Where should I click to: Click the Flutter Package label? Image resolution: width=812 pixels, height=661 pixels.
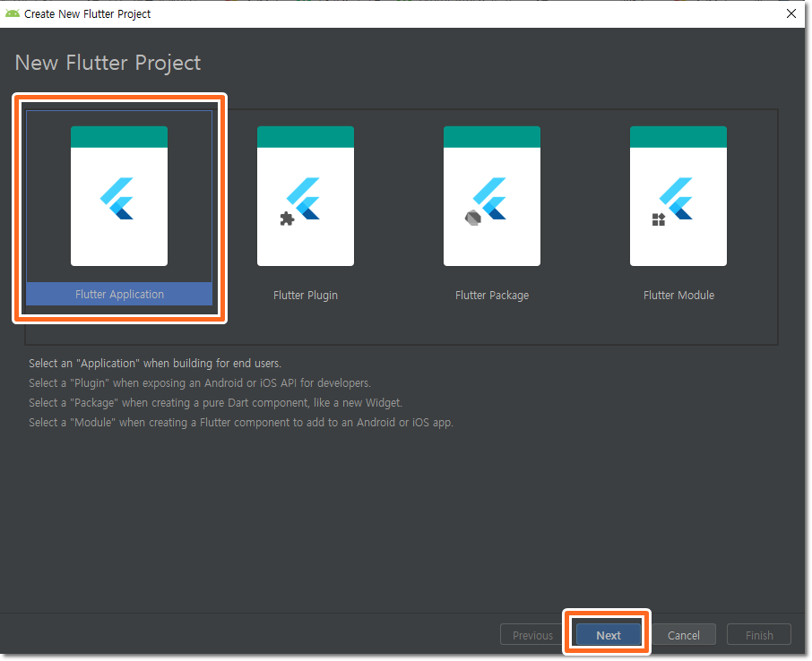click(x=492, y=295)
